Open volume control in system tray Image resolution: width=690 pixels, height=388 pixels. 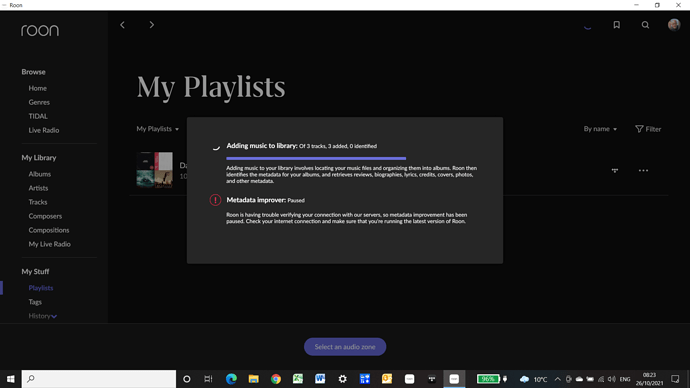pyautogui.click(x=612, y=379)
